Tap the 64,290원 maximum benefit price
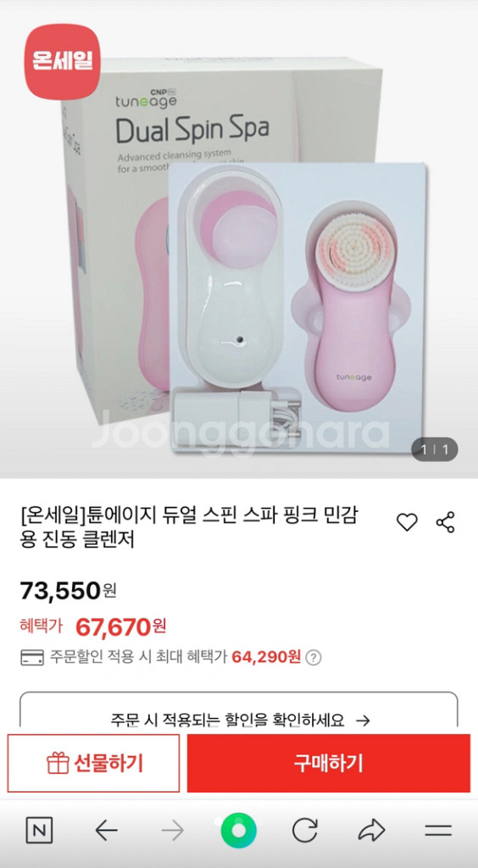This screenshot has width=478, height=868. (266, 657)
